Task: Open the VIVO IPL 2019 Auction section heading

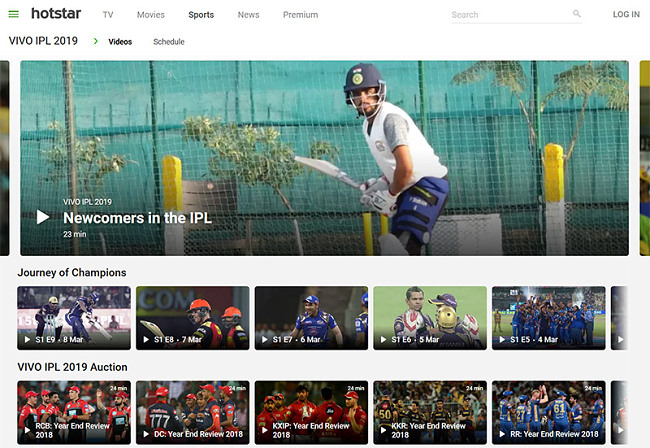Action: point(72,367)
